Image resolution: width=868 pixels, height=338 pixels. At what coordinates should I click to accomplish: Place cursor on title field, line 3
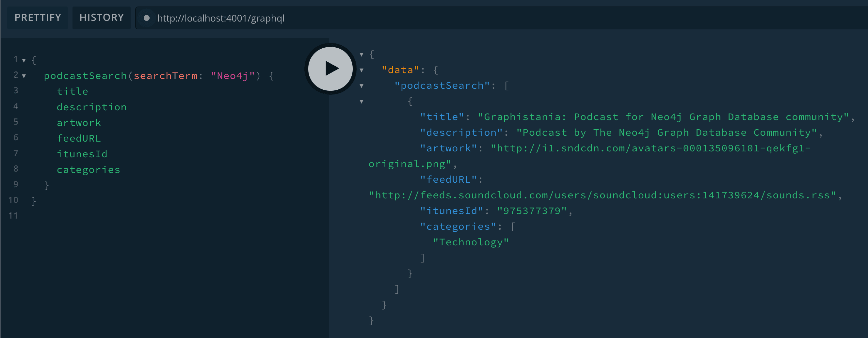[x=72, y=92]
